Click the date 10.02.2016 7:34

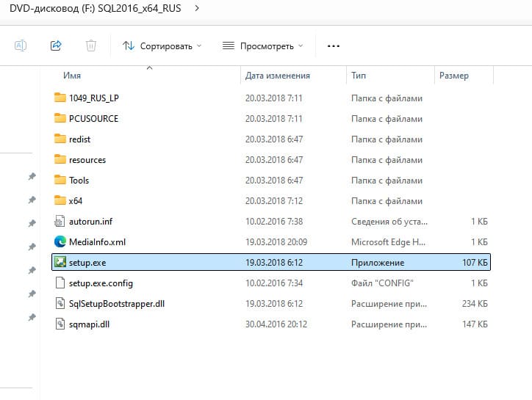(274, 283)
